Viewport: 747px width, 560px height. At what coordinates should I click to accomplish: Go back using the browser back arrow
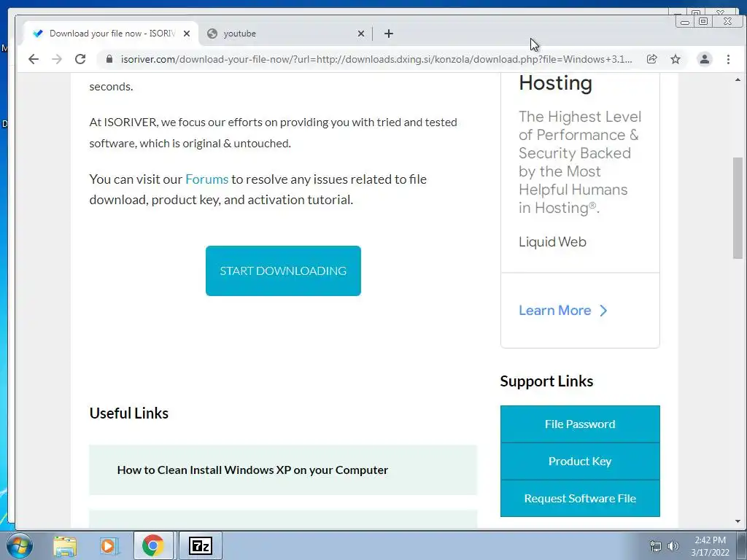34,59
